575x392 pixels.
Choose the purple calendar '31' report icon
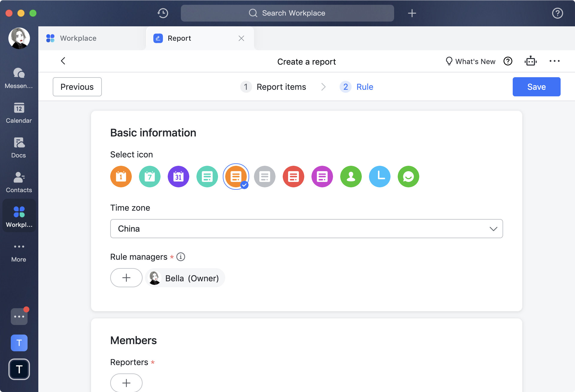click(178, 177)
